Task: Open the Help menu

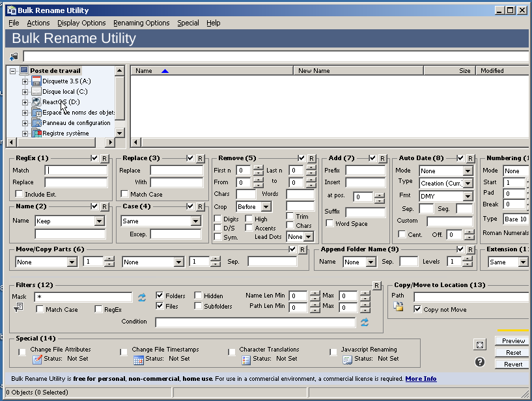Action: (214, 23)
